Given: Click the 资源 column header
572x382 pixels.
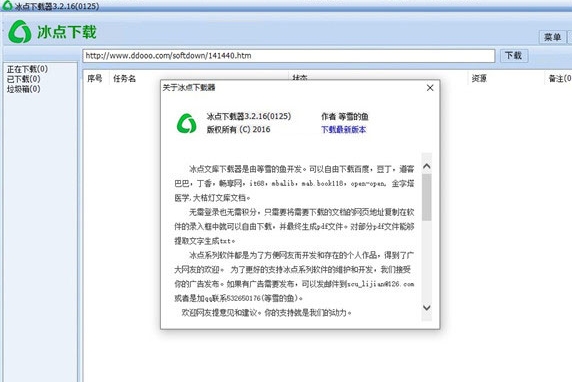Looking at the screenshot, I should (x=479, y=78).
